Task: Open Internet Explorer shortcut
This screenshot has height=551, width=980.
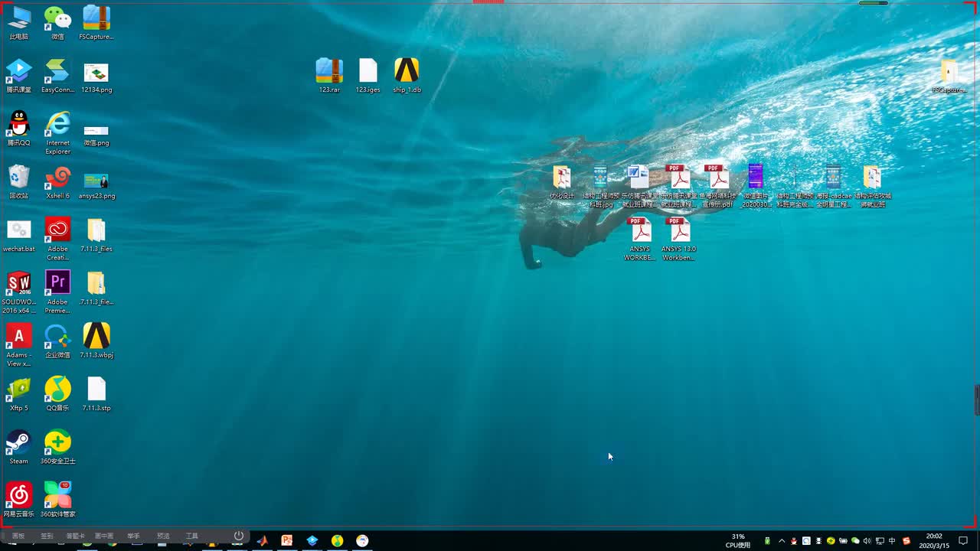Action: click(x=57, y=132)
